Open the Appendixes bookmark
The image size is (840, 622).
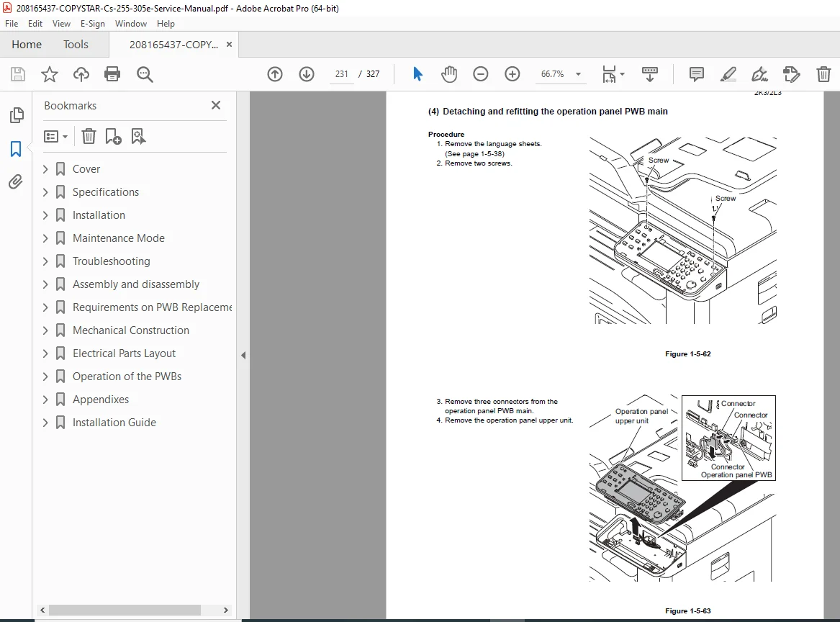coord(101,400)
